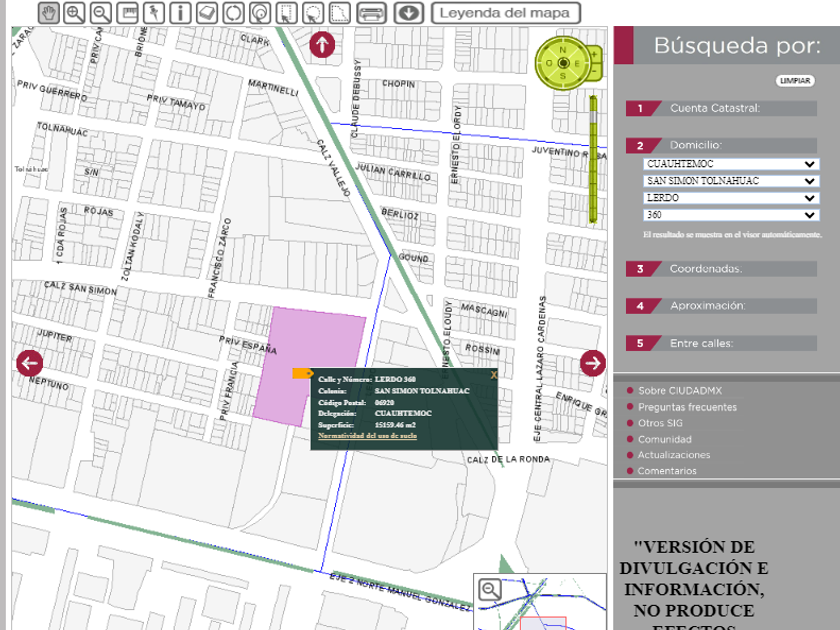Select the pan hand tool
This screenshot has height=630, width=840.
(x=50, y=13)
